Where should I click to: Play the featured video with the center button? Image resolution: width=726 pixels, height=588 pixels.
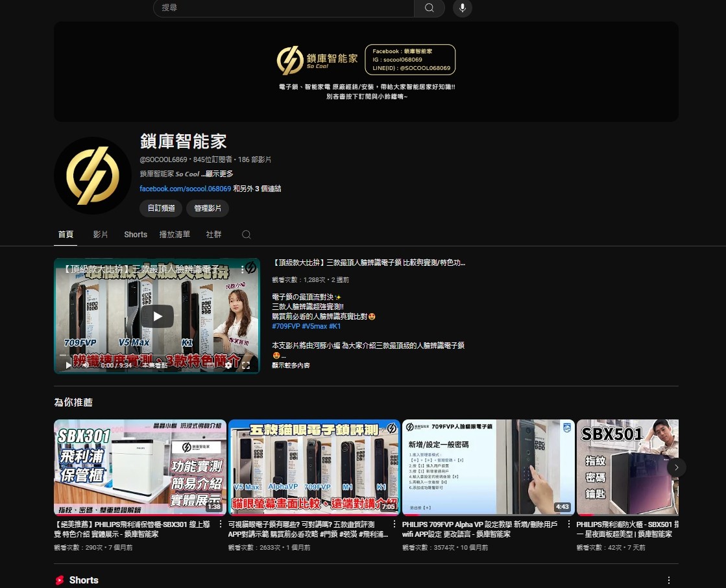tap(158, 316)
